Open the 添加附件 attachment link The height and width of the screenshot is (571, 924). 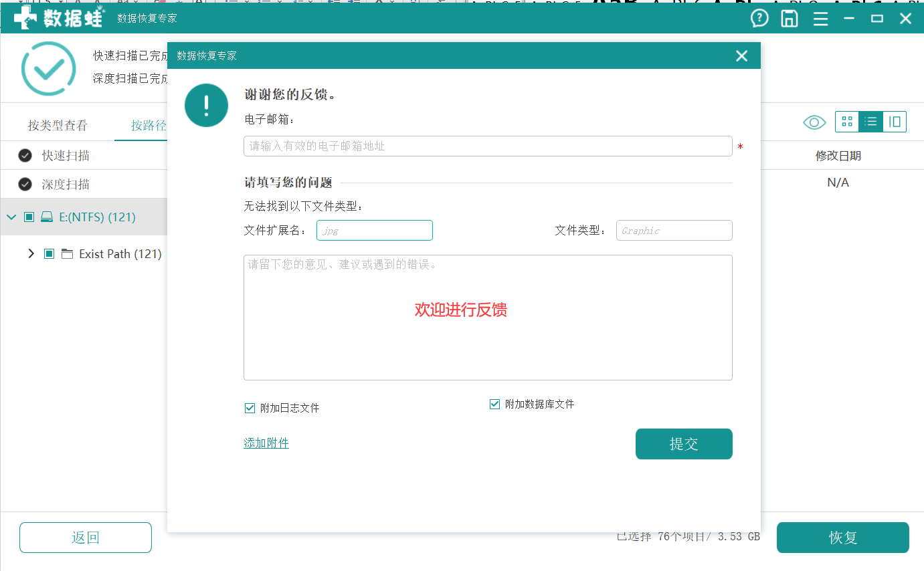click(x=266, y=443)
